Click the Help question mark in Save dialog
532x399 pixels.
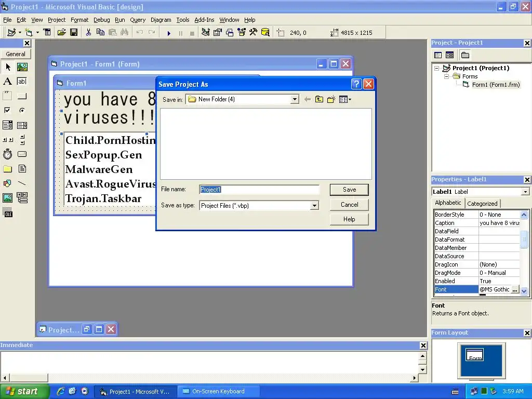coord(356,84)
